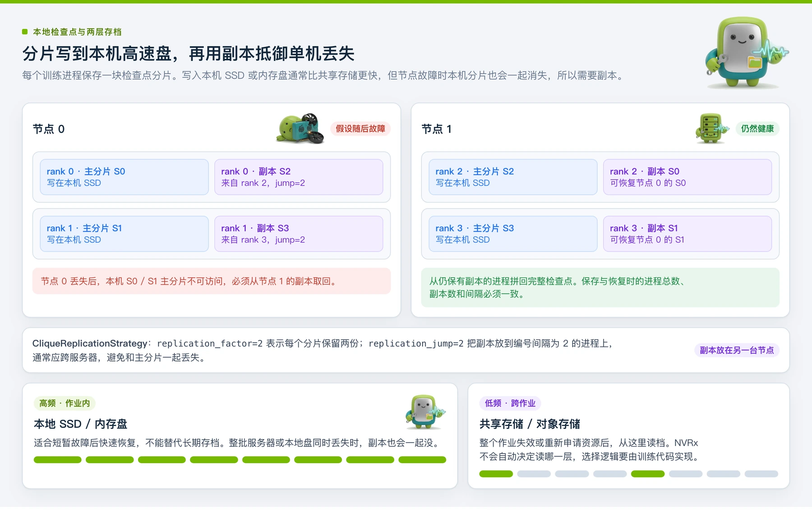Click the 假设随后故障 status badge
Viewport: 812px width, 510px height.
360,129
